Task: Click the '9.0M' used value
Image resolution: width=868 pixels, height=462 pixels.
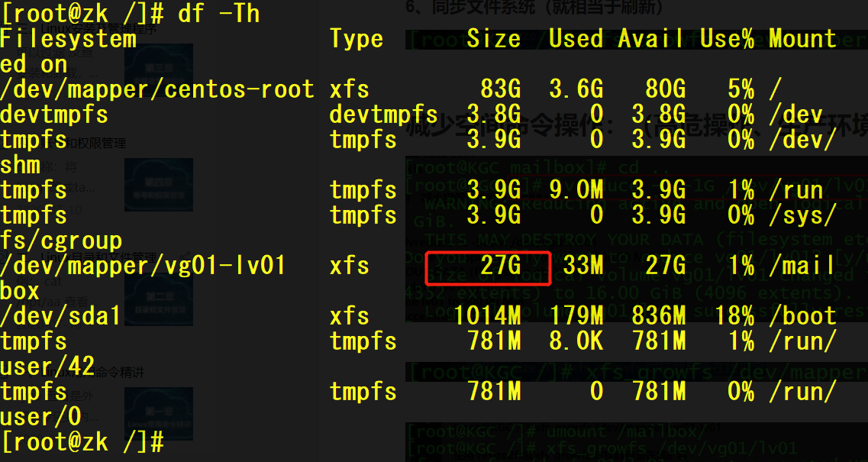Action: (x=576, y=191)
